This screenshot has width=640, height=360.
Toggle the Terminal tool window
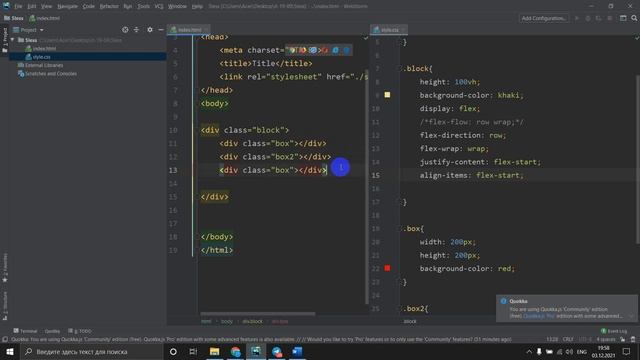[25, 331]
